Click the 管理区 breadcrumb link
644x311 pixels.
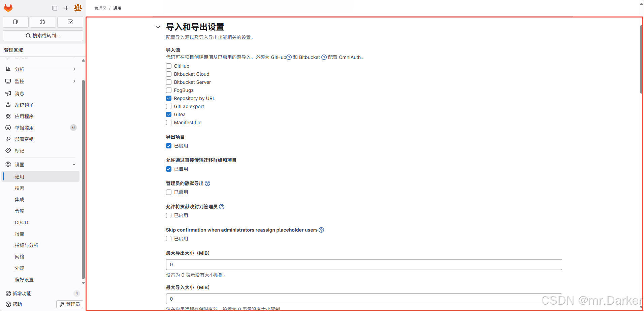click(100, 8)
